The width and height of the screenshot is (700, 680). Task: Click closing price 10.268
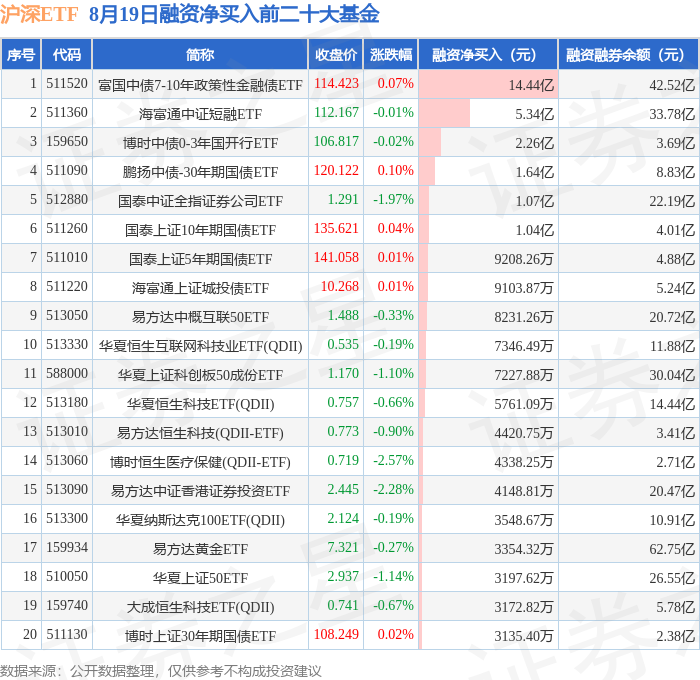pos(340,287)
